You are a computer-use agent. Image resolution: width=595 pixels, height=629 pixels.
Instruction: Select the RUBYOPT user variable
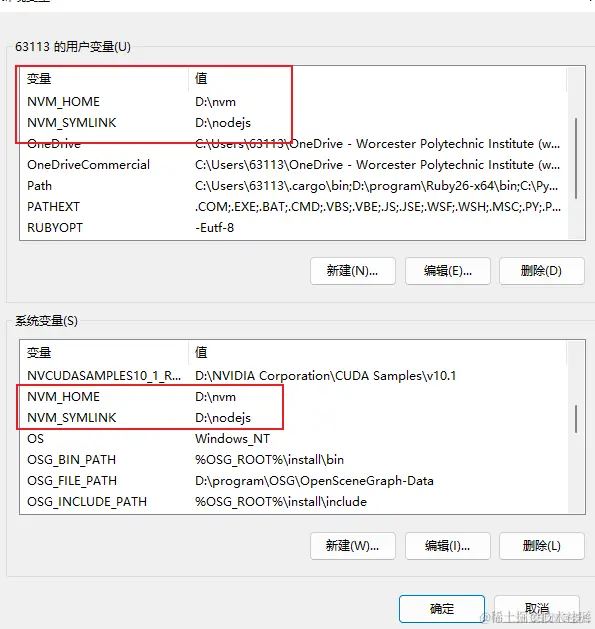tap(294, 227)
